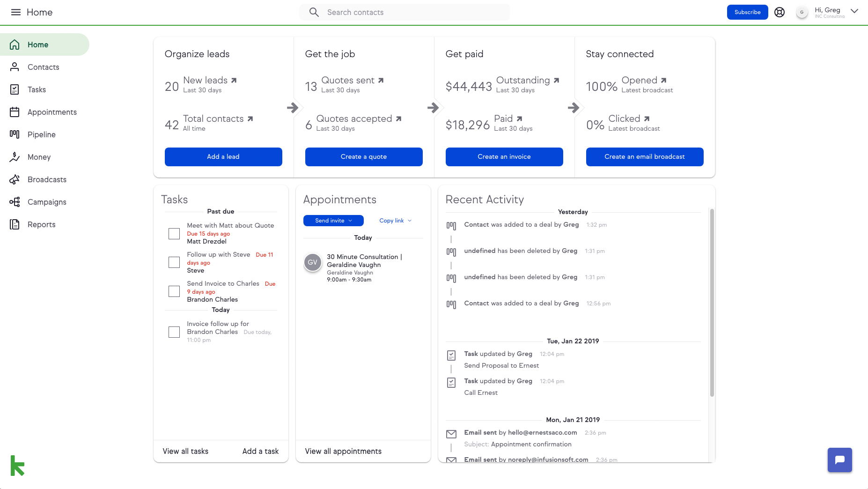Click the green Keap logo
Viewport: 868px width, 489px height.
point(17,466)
